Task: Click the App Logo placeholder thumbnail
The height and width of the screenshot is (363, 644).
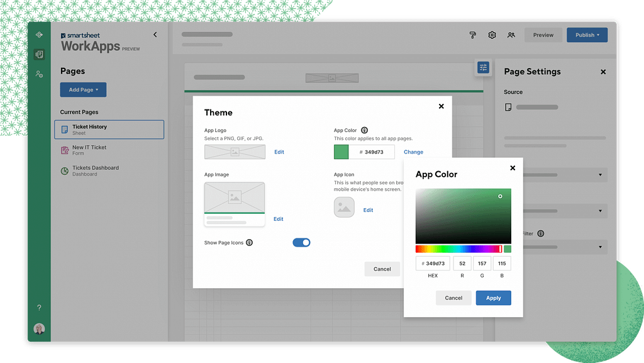Action: coord(235,152)
